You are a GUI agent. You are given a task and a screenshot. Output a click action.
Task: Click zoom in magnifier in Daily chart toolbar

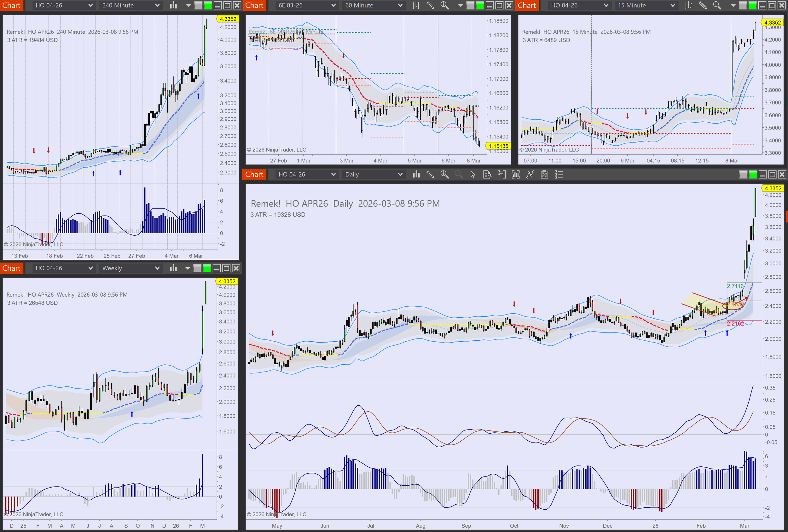(444, 175)
